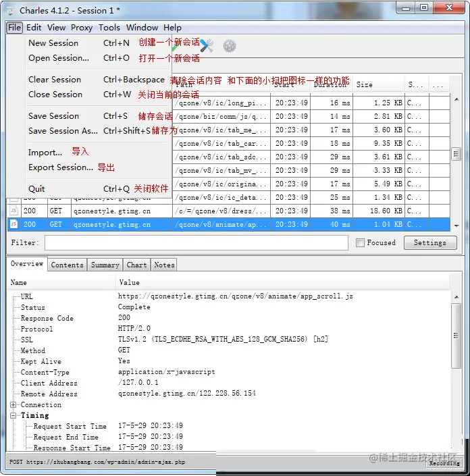Select the Request End Time row
Screen dimensions: 470x476
tap(229, 437)
